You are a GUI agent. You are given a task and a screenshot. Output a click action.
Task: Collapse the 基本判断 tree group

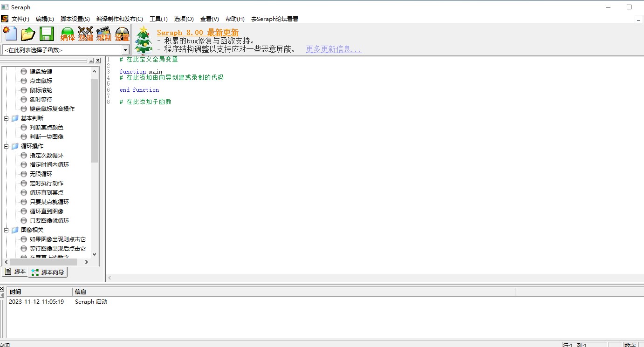pyautogui.click(x=7, y=118)
